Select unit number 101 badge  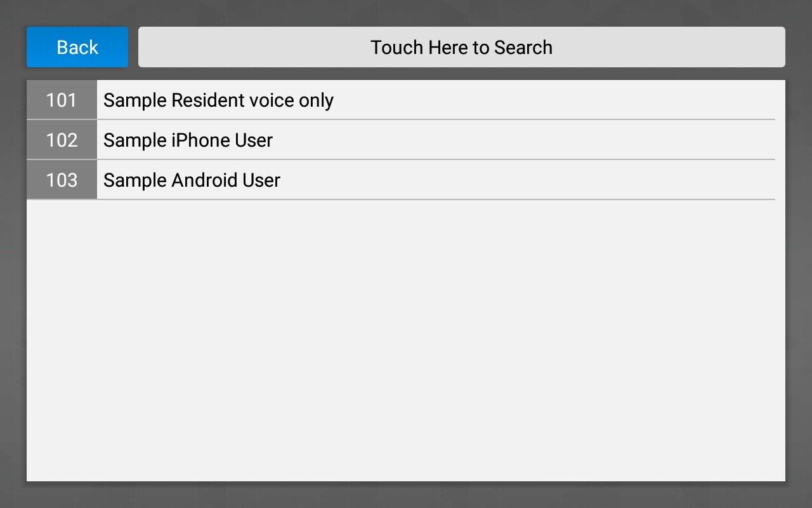[62, 100]
